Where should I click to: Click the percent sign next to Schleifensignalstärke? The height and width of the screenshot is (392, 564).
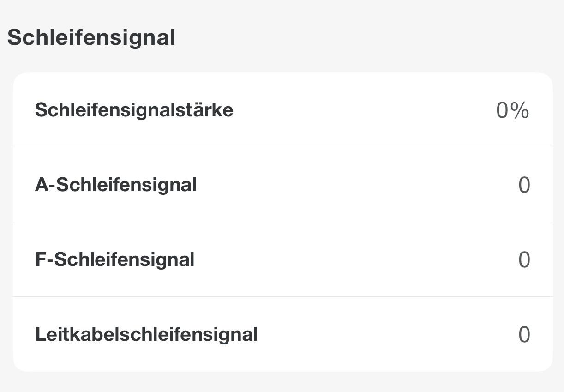point(520,110)
